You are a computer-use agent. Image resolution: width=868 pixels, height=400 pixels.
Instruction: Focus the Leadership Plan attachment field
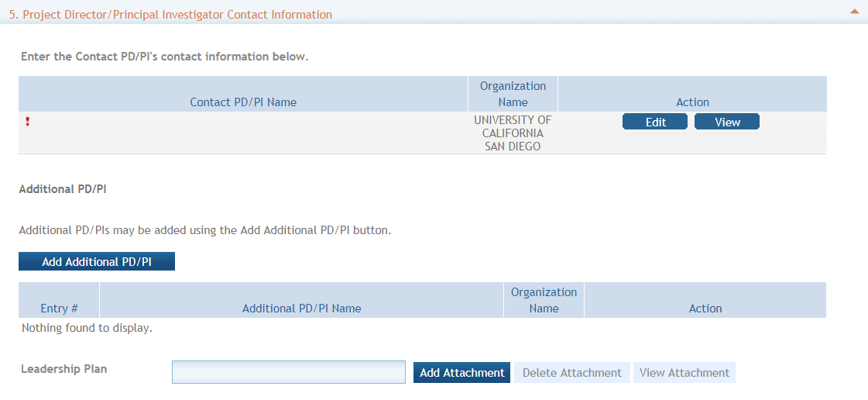click(288, 372)
